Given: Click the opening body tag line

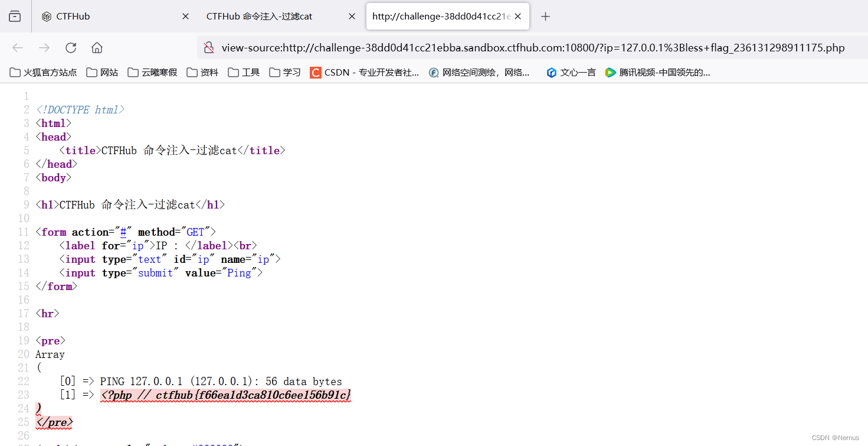Looking at the screenshot, I should pyautogui.click(x=53, y=178).
